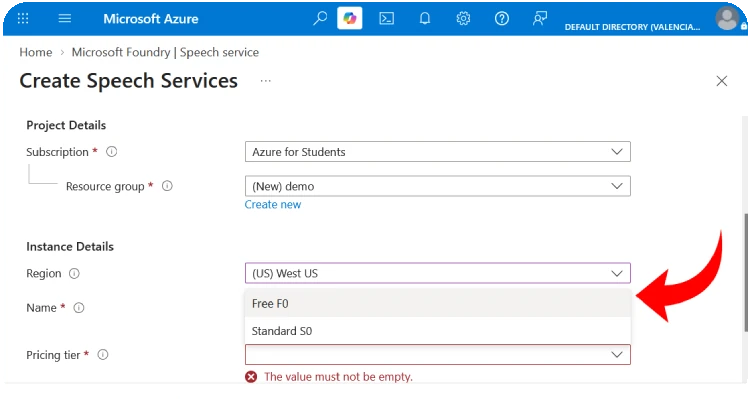Go to Home breadcrumb

36,52
